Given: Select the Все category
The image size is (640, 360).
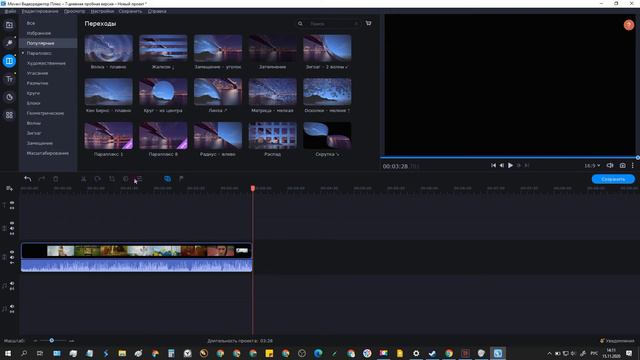Looking at the screenshot, I should click(31, 23).
